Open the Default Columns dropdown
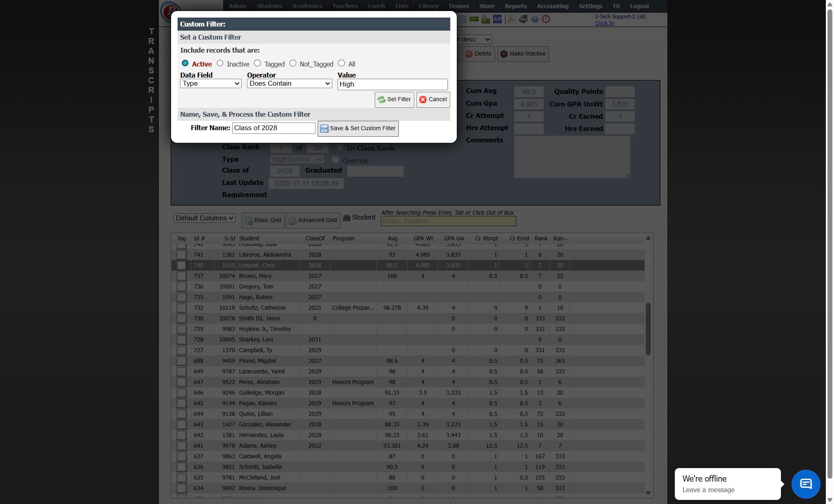The image size is (834, 504). (205, 218)
